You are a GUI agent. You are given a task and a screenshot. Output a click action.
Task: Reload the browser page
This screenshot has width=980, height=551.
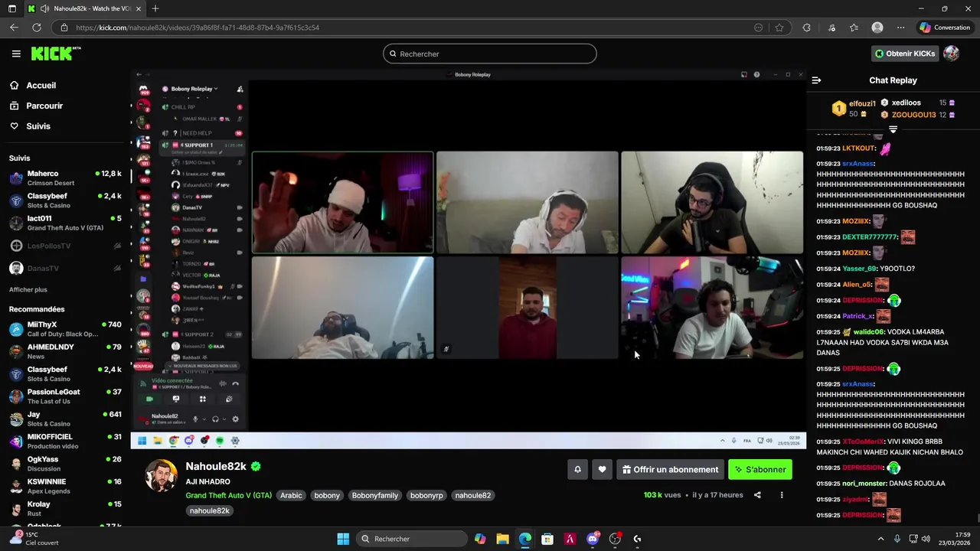36,28
